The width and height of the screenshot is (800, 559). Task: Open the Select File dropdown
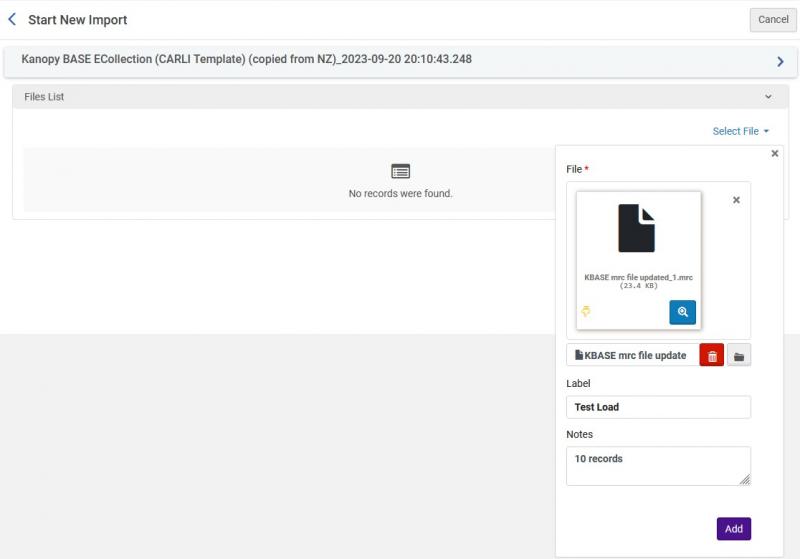(741, 131)
